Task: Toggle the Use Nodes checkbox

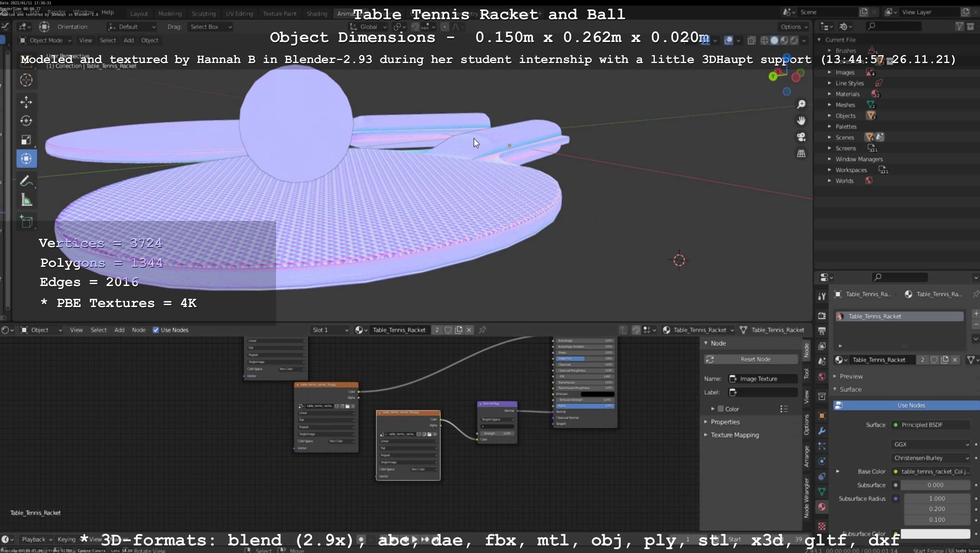Action: [155, 330]
